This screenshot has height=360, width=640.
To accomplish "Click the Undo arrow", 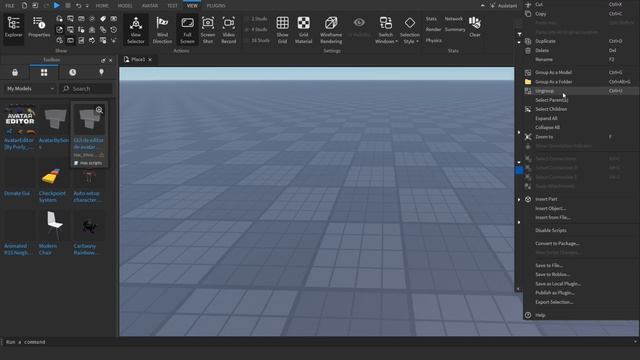I will 78,6.
